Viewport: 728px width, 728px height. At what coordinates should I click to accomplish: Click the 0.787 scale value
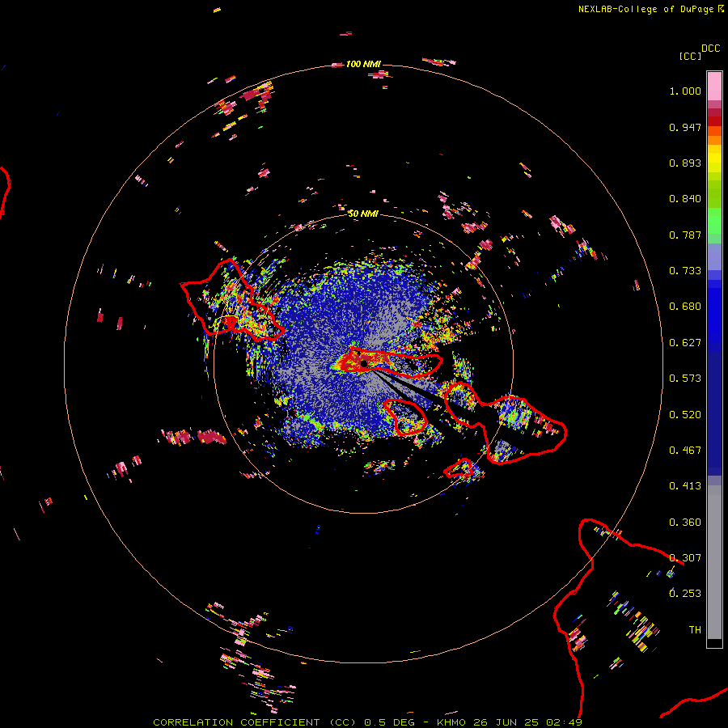tap(685, 235)
